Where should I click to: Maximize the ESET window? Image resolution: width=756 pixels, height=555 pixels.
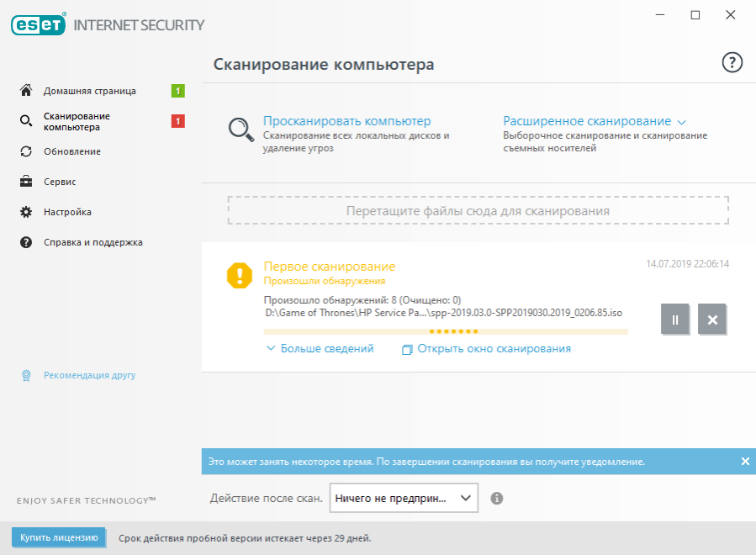tap(695, 15)
